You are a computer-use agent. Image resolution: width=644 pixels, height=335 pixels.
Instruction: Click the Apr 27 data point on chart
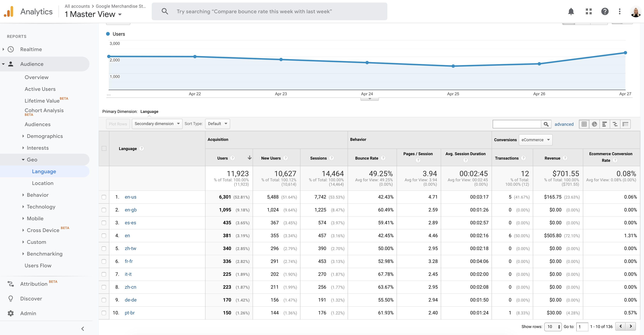coord(625,53)
